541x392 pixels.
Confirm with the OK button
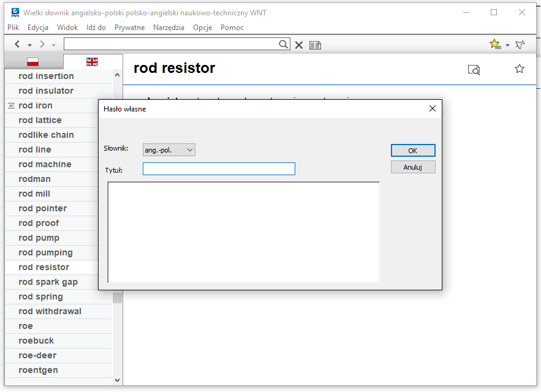(413, 151)
